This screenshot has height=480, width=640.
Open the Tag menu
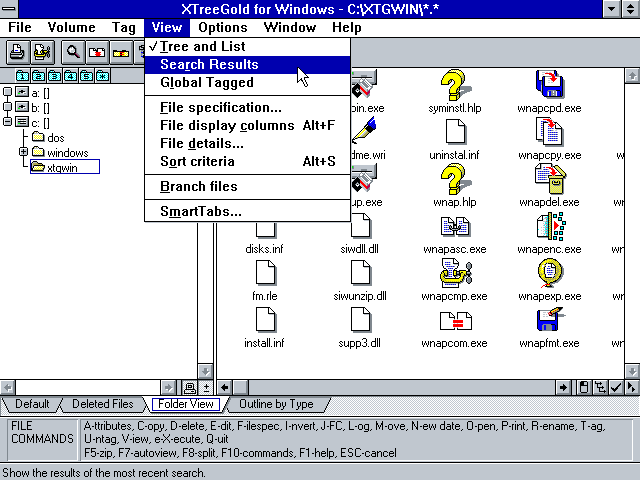pyautogui.click(x=124, y=27)
